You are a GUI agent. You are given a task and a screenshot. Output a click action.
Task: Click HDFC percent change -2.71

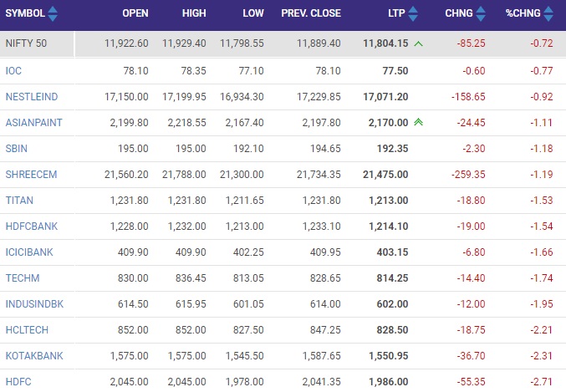click(x=542, y=382)
